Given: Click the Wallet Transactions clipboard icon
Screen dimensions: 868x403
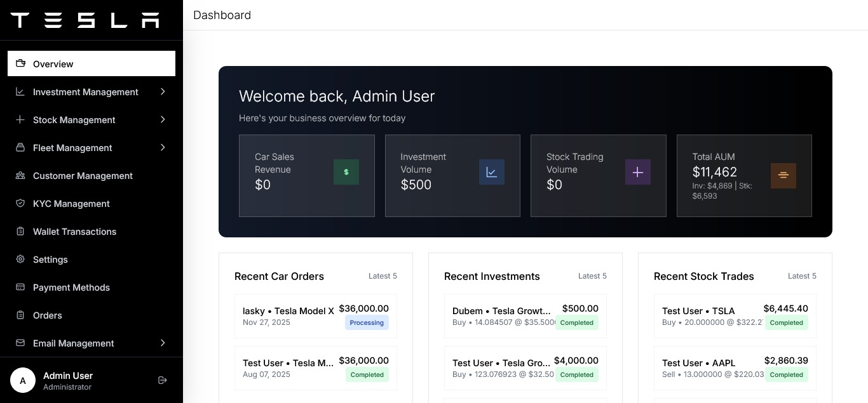Looking at the screenshot, I should point(20,231).
